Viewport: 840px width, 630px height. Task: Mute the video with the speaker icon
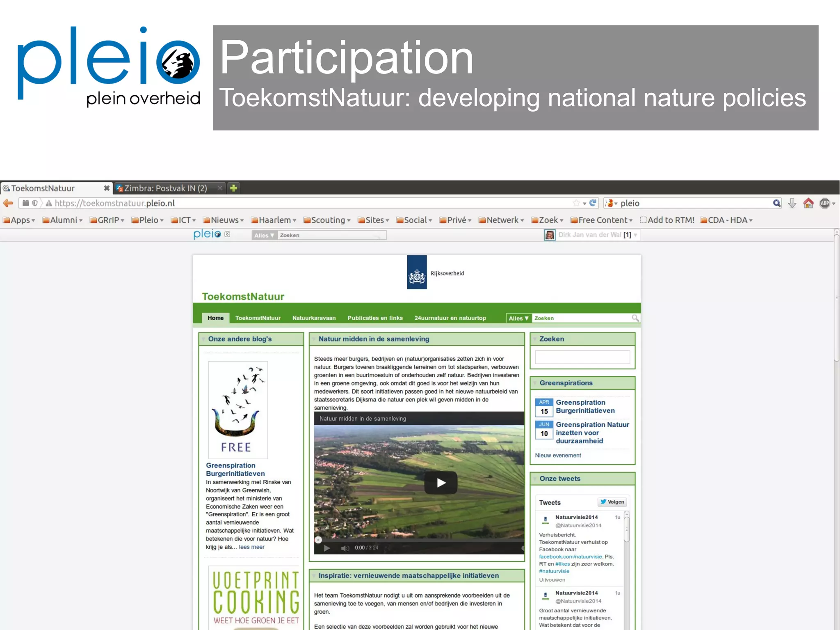(x=345, y=548)
